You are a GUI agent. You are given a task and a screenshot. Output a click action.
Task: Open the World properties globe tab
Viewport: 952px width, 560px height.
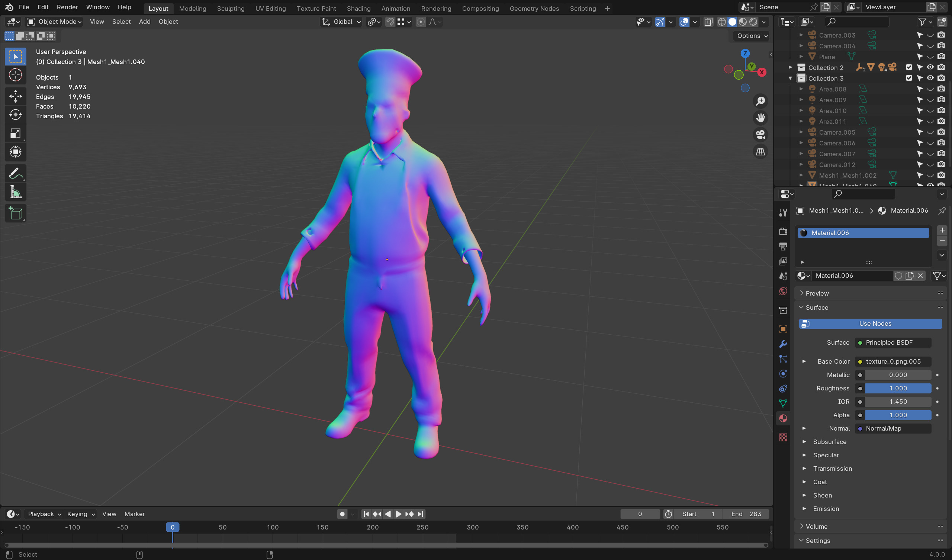click(783, 291)
